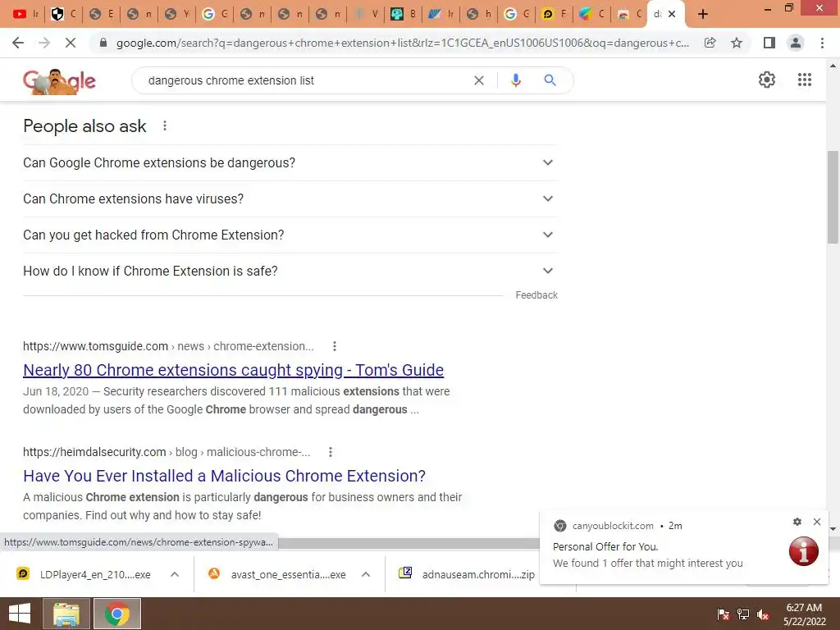Click the browser back arrow
The width and height of the screenshot is (840, 630).
18,43
